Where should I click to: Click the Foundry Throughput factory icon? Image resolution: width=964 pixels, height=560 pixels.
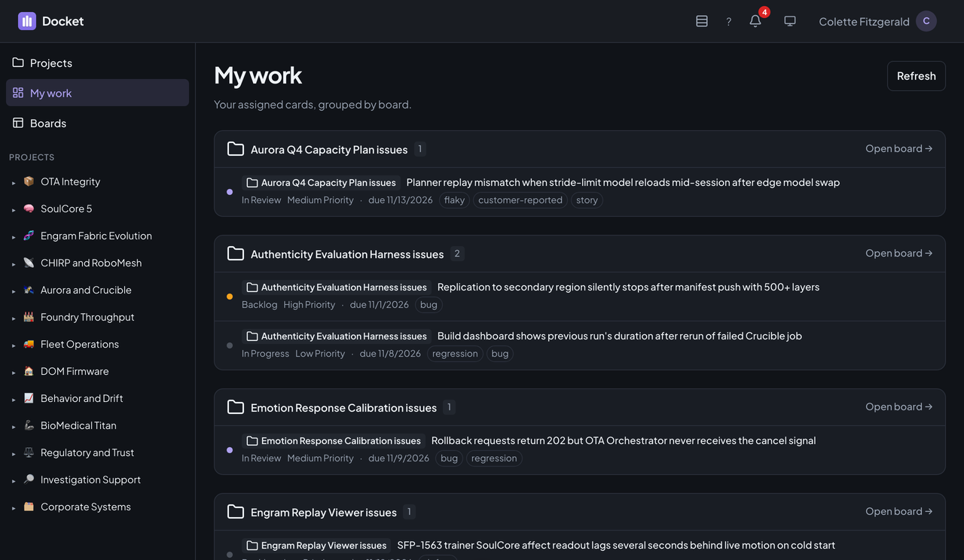[x=29, y=317]
